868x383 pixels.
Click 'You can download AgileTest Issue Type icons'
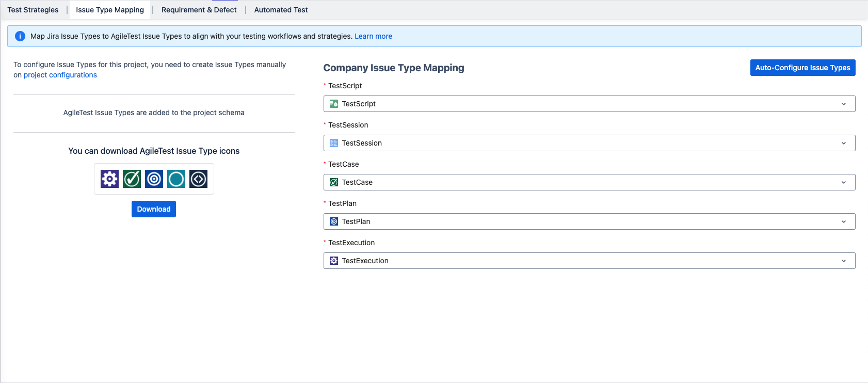[x=154, y=151]
